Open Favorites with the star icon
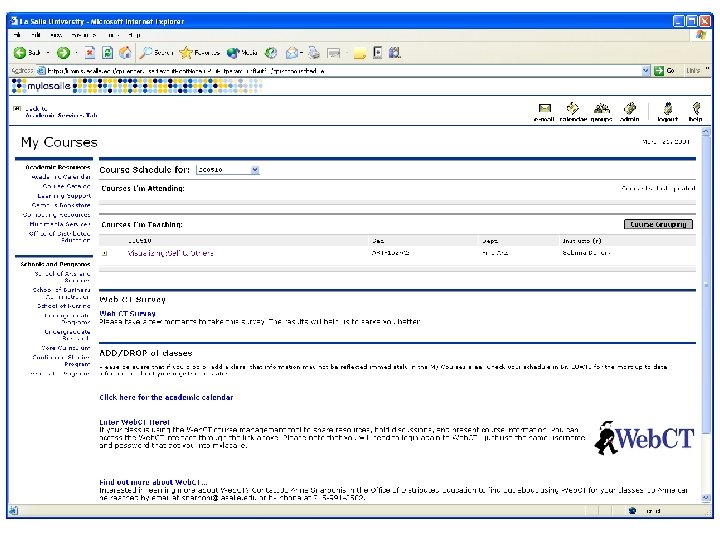Screen dimensions: 720x540 pos(199,53)
